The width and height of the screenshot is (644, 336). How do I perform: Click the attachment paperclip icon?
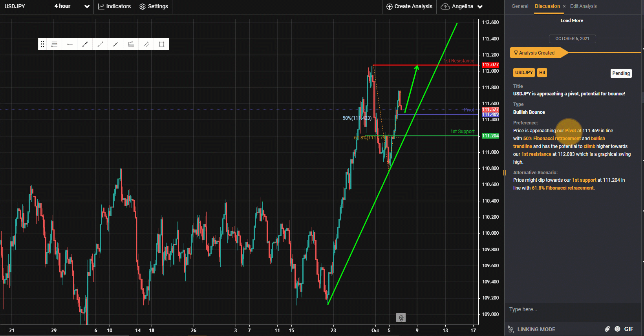pos(607,329)
